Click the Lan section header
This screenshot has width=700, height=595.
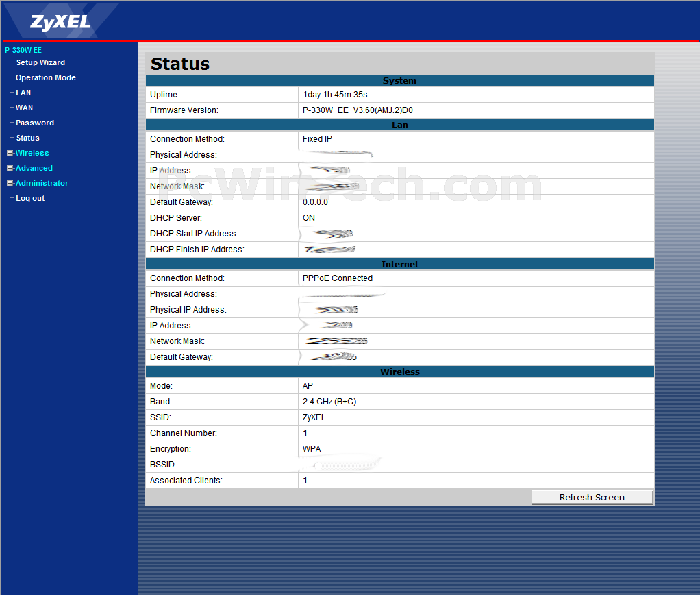click(x=399, y=125)
